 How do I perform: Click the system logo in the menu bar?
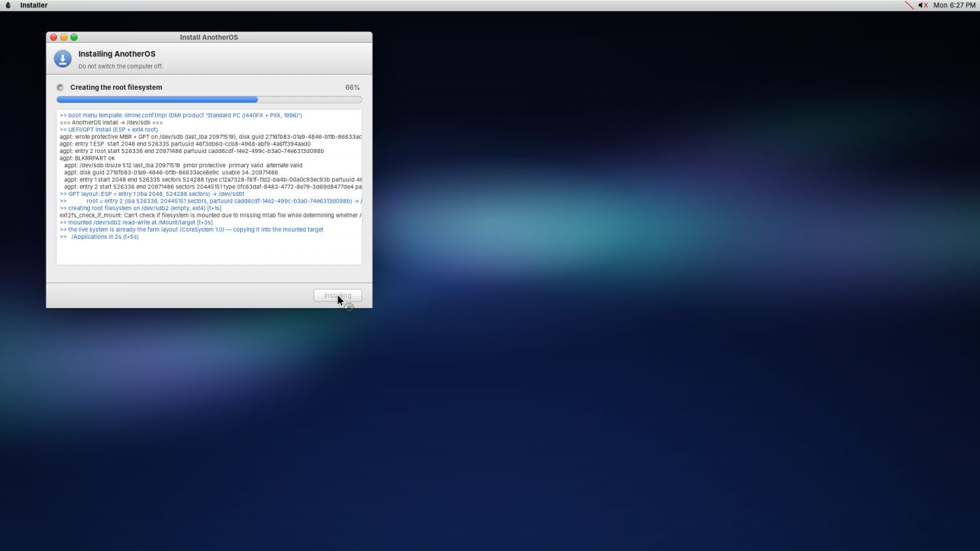pos(8,5)
